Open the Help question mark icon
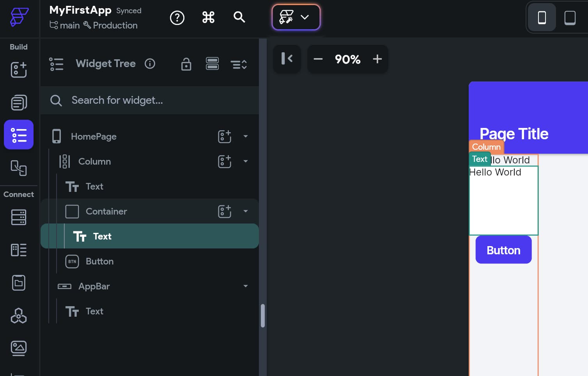The image size is (588, 376). click(x=177, y=18)
